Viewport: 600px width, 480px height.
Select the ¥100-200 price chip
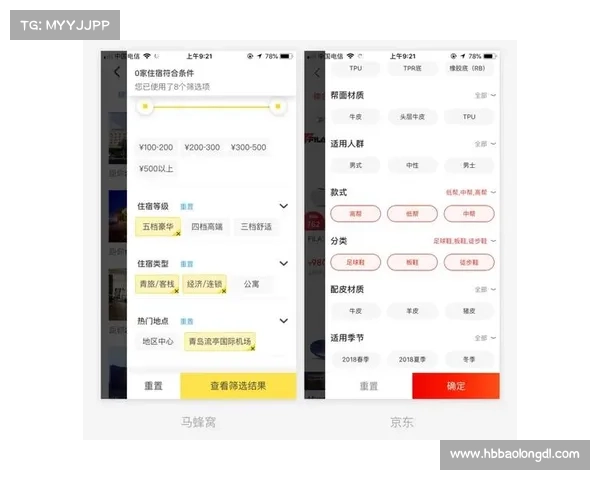click(156, 147)
